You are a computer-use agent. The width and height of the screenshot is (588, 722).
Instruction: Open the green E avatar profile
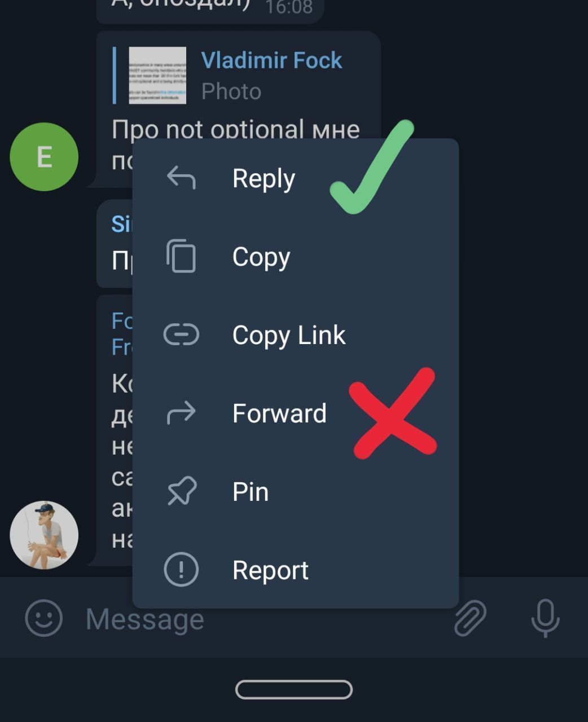click(44, 156)
